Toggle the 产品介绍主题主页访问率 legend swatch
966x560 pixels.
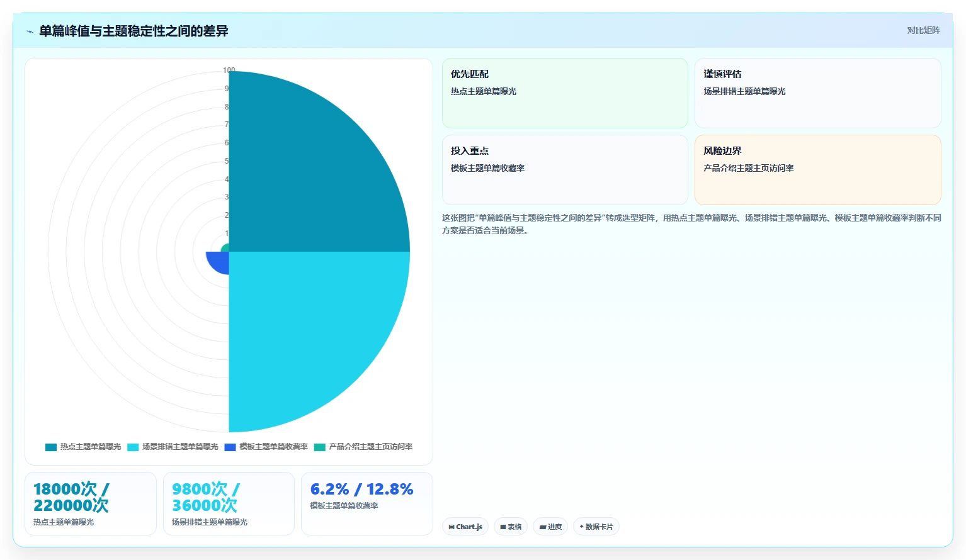coord(320,447)
